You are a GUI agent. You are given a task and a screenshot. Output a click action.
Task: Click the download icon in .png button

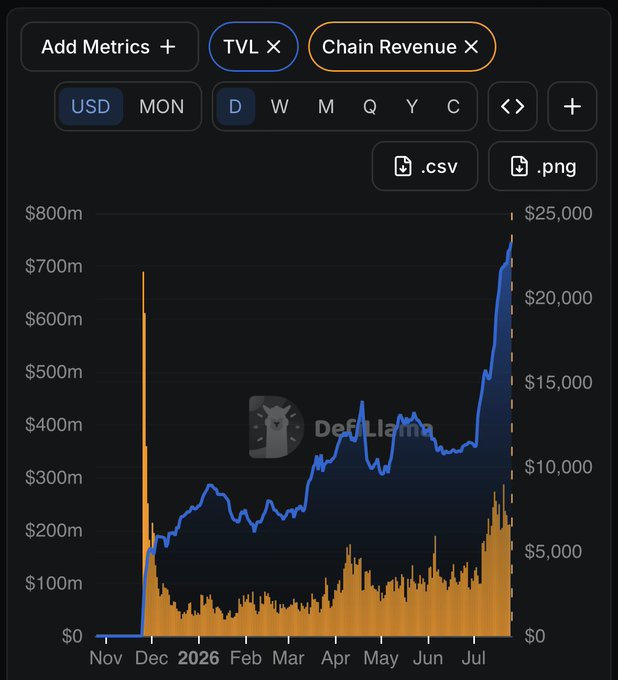pyautogui.click(x=519, y=166)
